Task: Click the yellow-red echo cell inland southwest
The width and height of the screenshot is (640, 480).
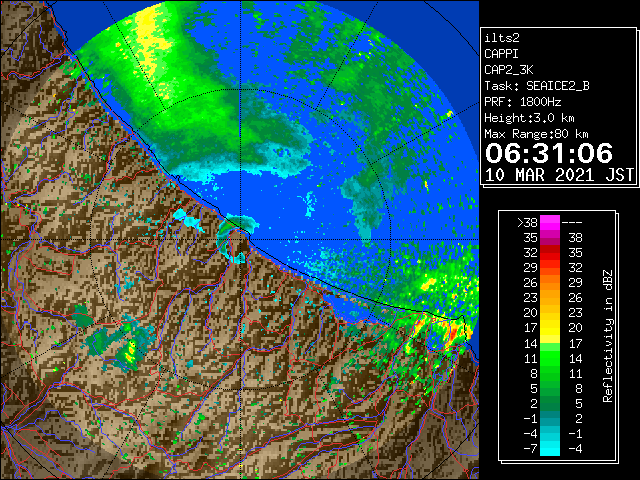Action: (131, 353)
